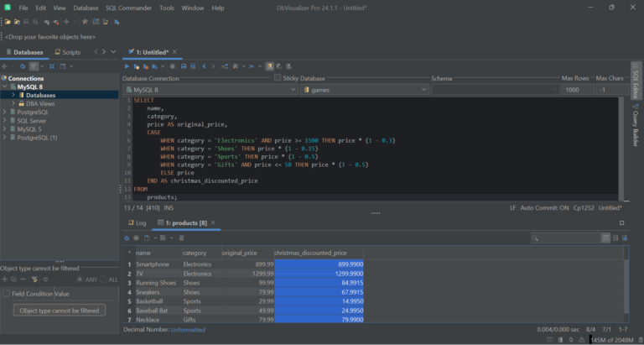Maximize the result panel using square icon
The width and height of the screenshot is (644, 345).
point(621,223)
